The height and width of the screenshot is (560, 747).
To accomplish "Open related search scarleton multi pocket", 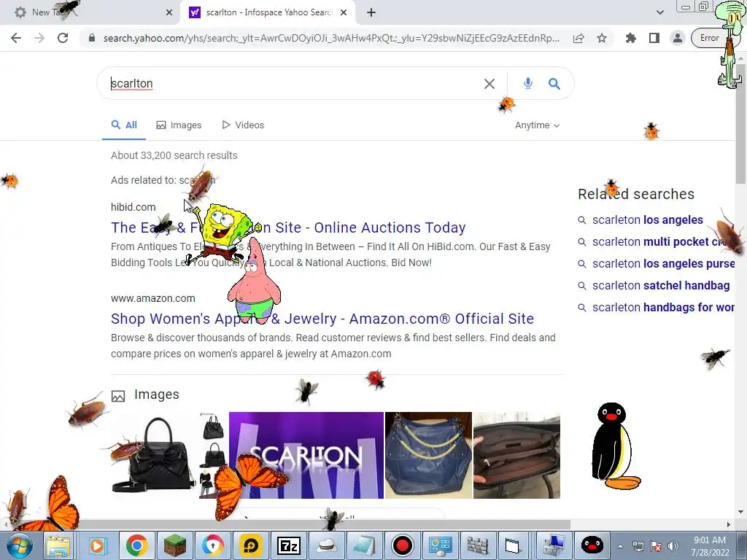I will coord(656,242).
